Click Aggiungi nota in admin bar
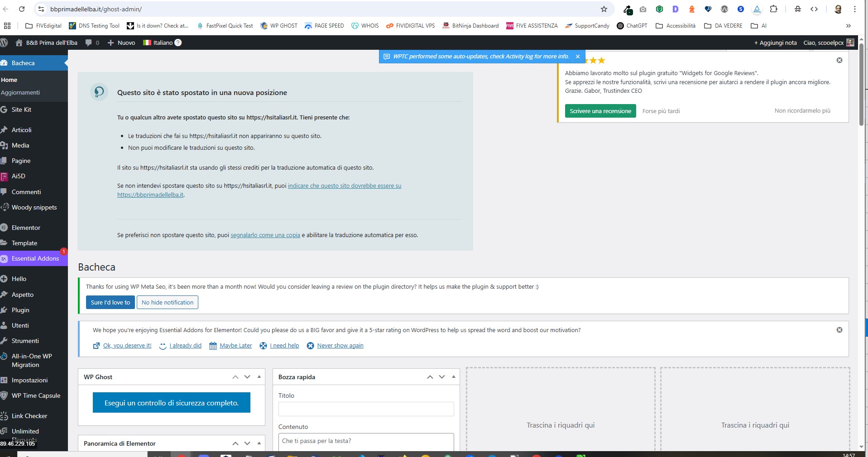 pos(775,43)
